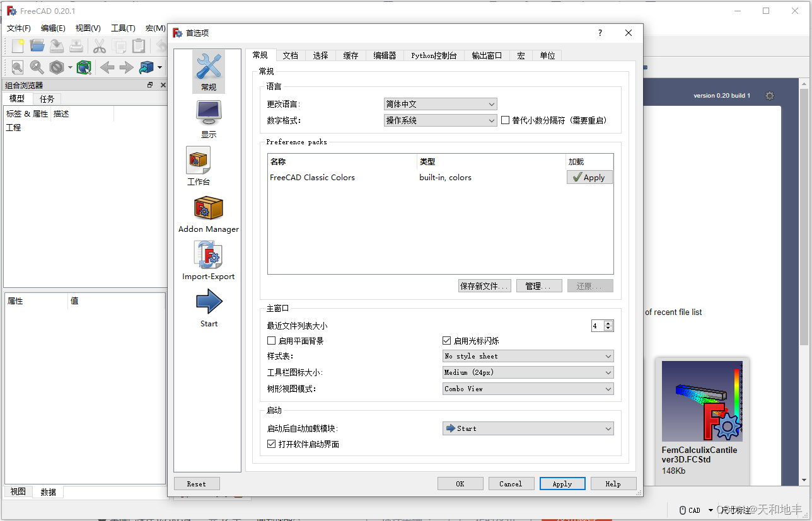Open the 工具栏图标大小 dropdown
This screenshot has height=521, width=812.
(528, 372)
